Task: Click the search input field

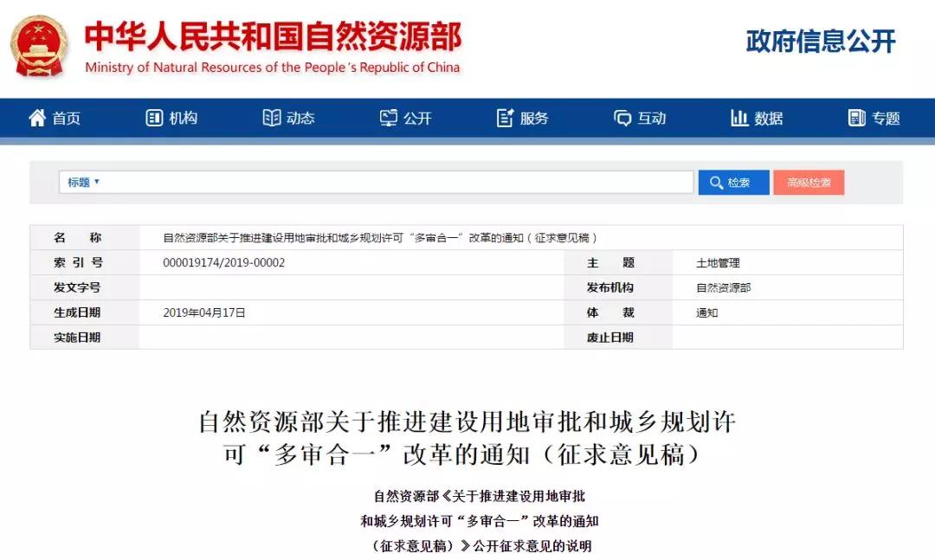Action: tap(390, 182)
